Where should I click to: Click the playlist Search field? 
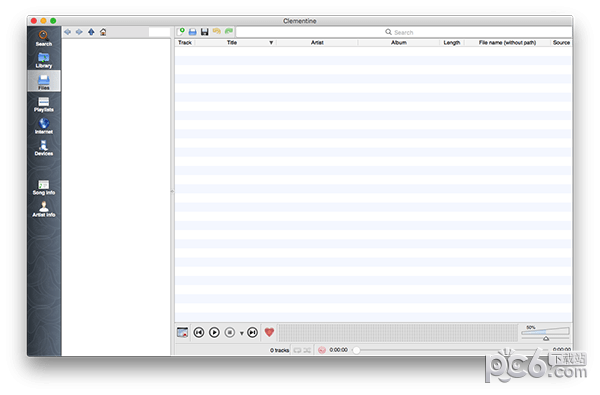pos(404,32)
